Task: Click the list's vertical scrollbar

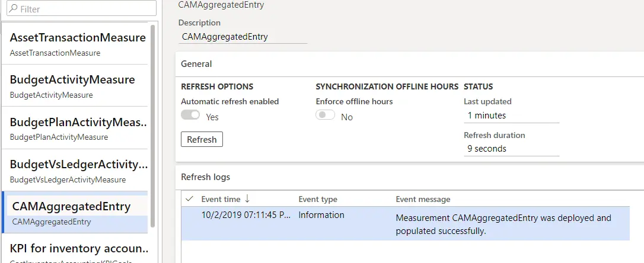Action: click(153, 126)
